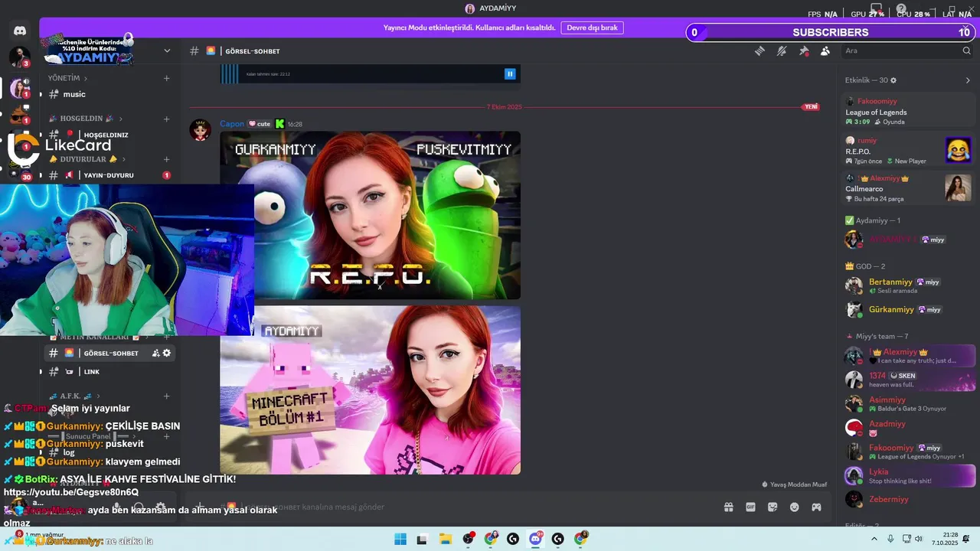This screenshot has height=551, width=980.
Task: Add channel to YÖNETİM category
Action: click(x=166, y=78)
